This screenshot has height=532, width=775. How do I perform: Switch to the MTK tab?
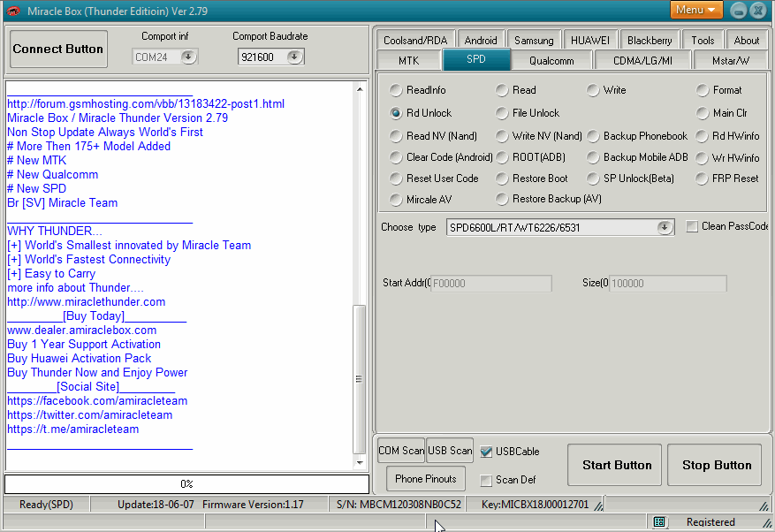(408, 60)
